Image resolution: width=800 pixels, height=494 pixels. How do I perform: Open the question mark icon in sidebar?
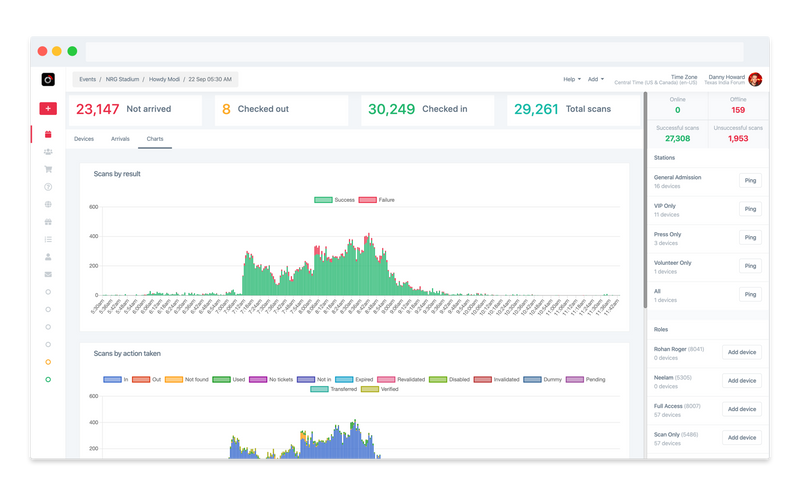pyautogui.click(x=48, y=187)
